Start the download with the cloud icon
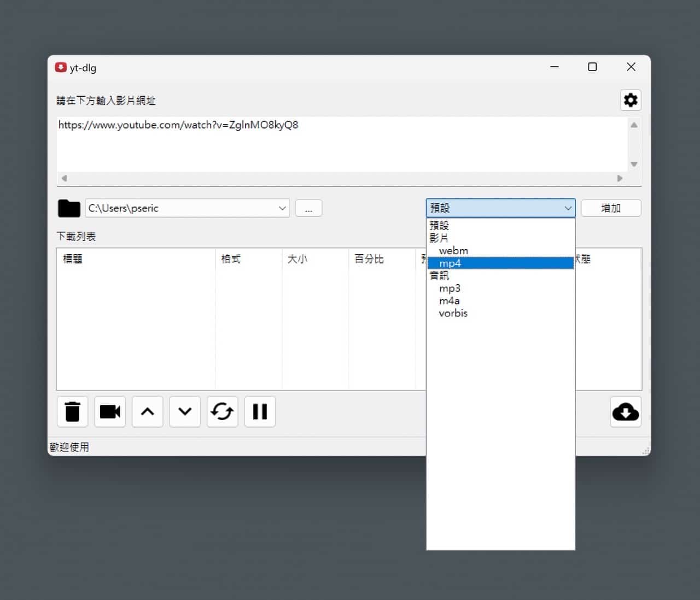700x600 pixels. 626,411
